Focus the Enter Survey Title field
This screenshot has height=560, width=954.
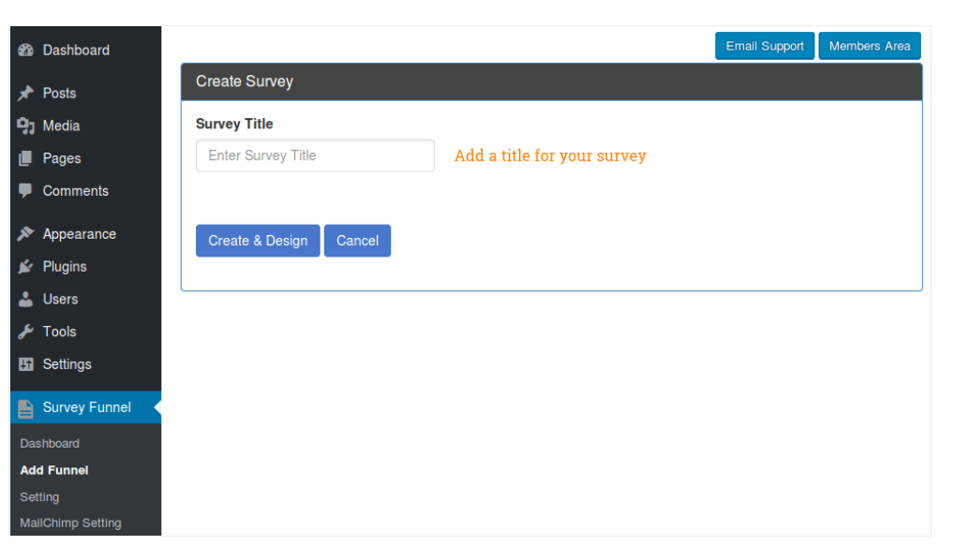315,155
